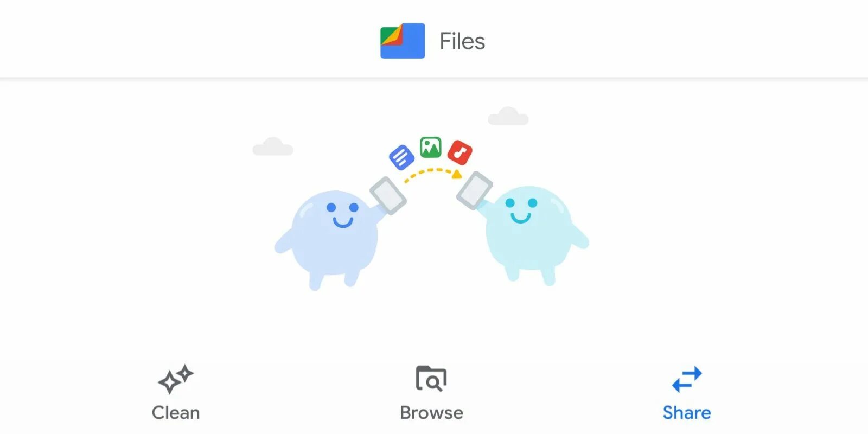The height and width of the screenshot is (434, 868).
Task: Click the phone held by right character
Action: 474,190
